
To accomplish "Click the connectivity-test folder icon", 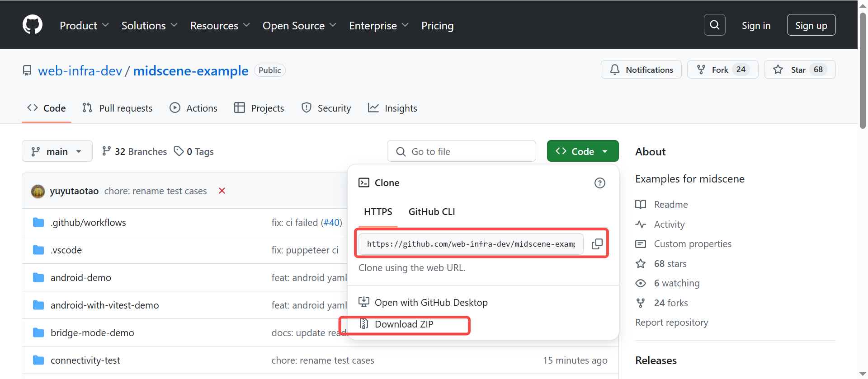I will click(x=38, y=360).
